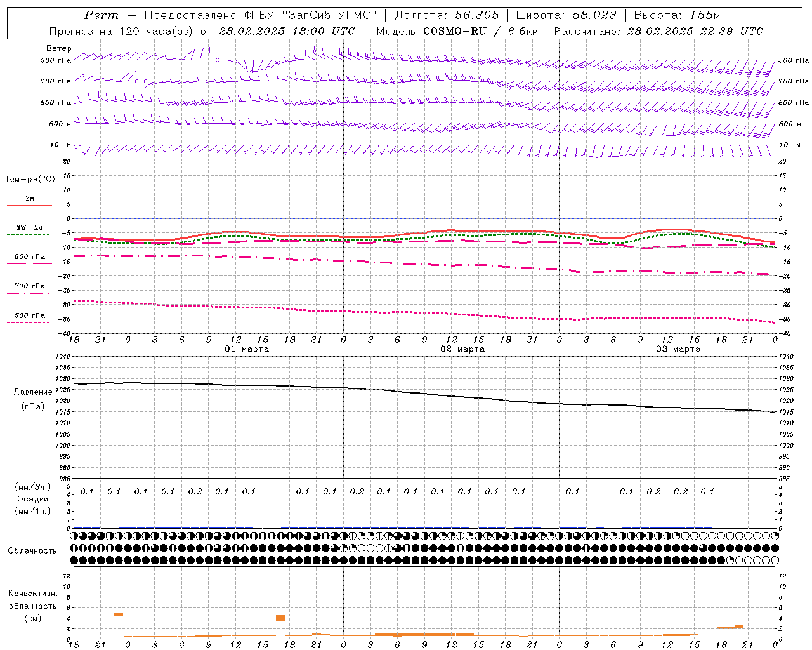Click "985" on the right pressure axis
This screenshot has width=812, height=650.
coord(785,479)
